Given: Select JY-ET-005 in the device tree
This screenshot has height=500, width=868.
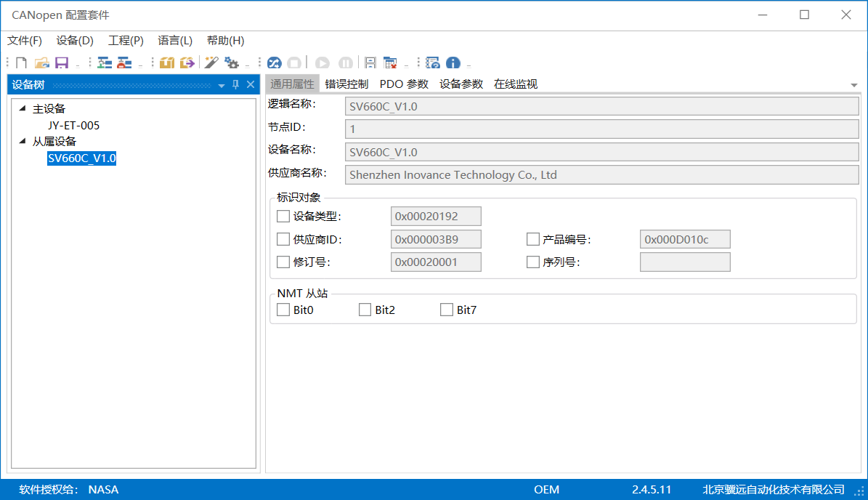Looking at the screenshot, I should coord(73,126).
